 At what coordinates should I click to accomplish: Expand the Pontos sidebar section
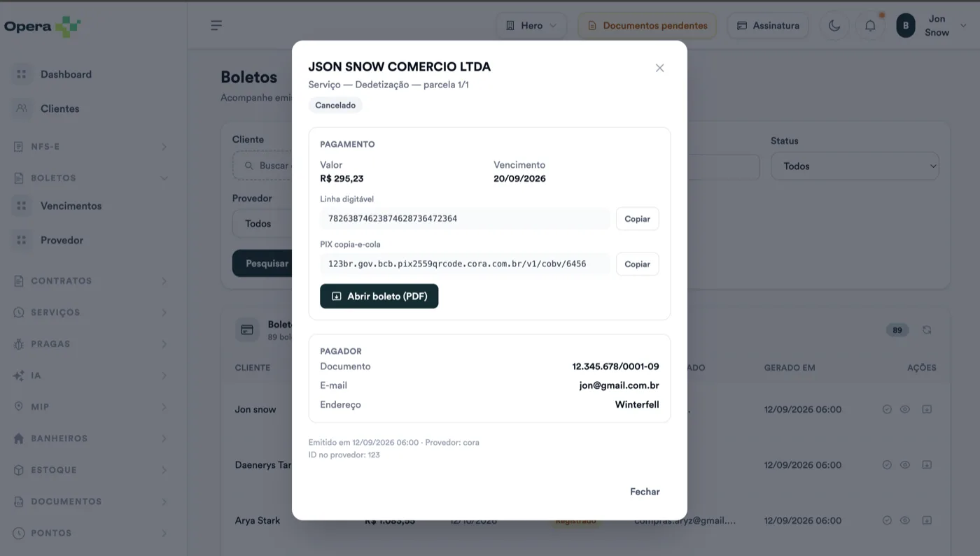pyautogui.click(x=90, y=533)
